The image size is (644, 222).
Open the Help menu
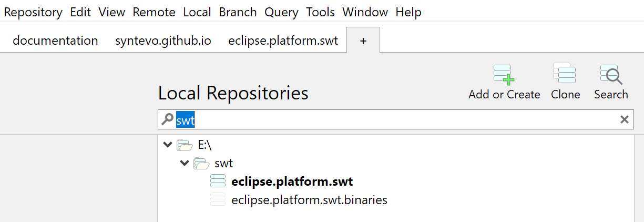pyautogui.click(x=408, y=12)
